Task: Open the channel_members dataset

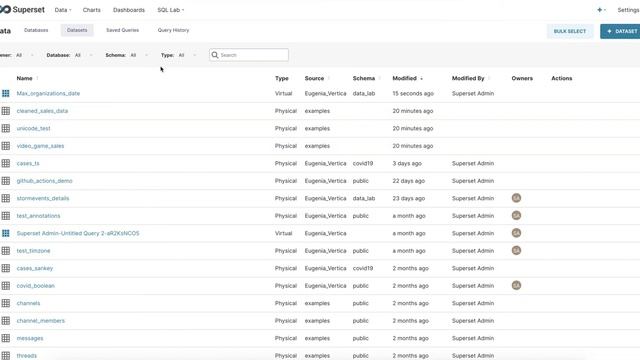Action: [x=41, y=320]
